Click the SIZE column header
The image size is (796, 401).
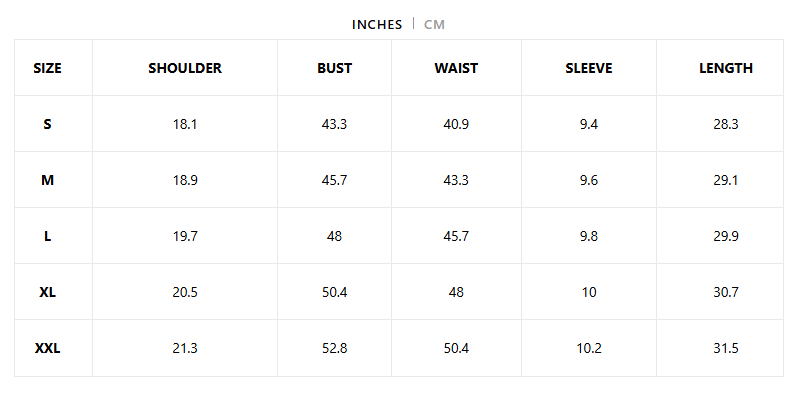(x=47, y=68)
